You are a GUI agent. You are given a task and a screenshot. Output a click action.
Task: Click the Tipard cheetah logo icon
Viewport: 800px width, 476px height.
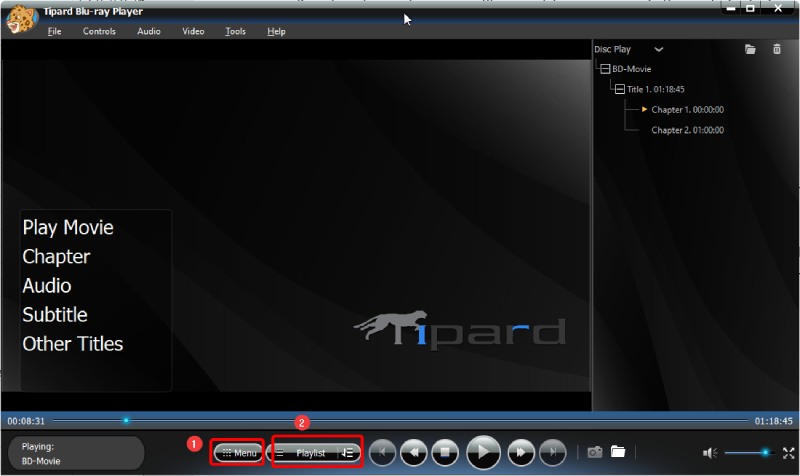tap(21, 19)
